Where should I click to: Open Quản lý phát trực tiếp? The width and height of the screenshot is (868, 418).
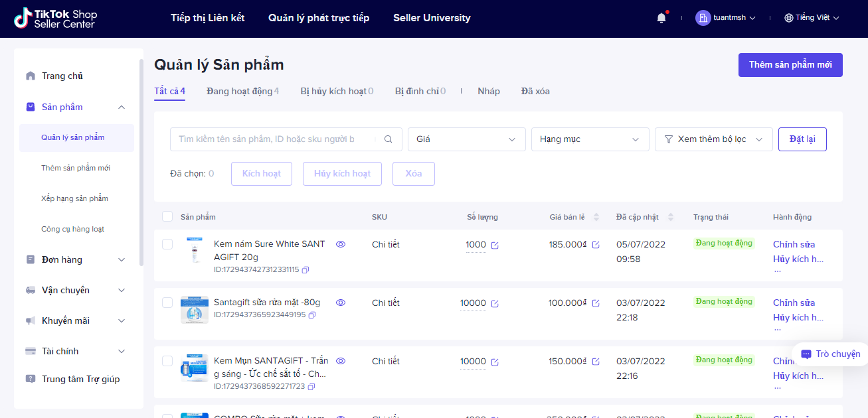pyautogui.click(x=319, y=18)
